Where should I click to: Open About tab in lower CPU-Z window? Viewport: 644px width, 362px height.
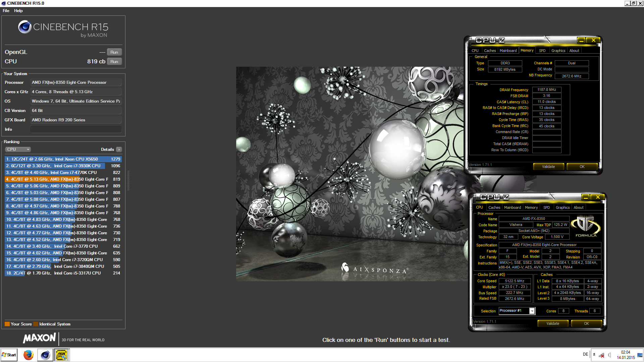[x=579, y=207]
